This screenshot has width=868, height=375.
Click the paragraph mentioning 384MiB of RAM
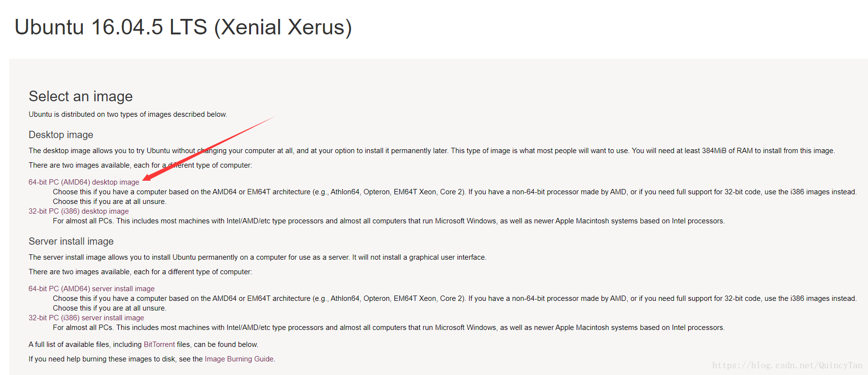[431, 151]
